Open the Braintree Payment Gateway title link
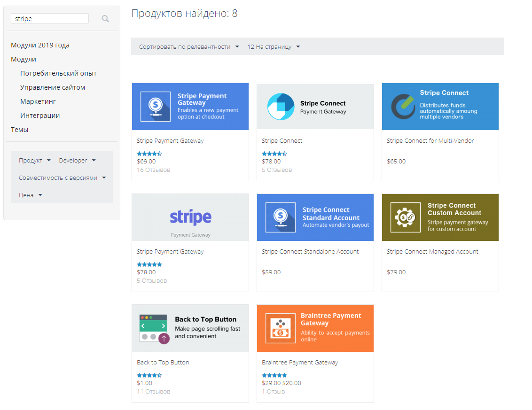This screenshot has height=410, width=532. click(x=300, y=363)
